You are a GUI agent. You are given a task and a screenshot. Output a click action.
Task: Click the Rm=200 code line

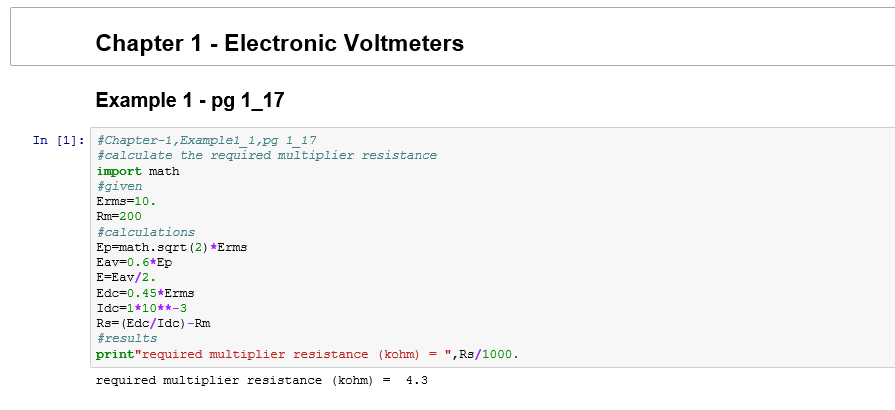[x=119, y=216]
